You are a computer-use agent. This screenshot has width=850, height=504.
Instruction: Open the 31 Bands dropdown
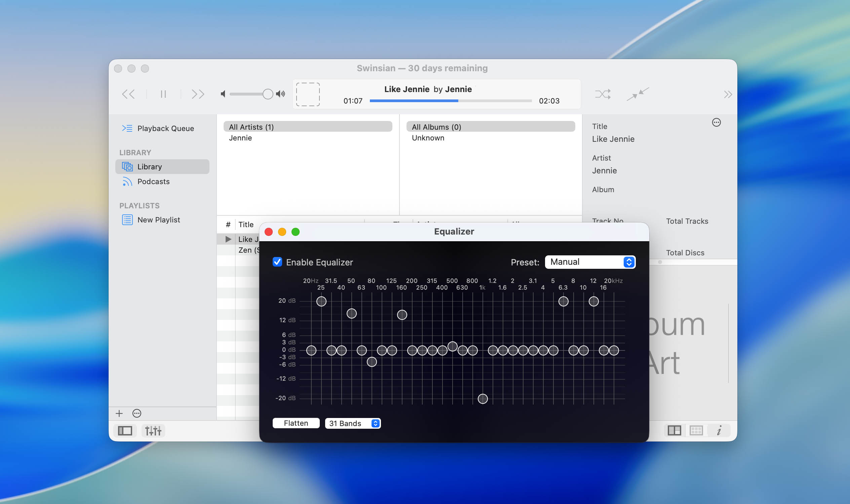353,423
